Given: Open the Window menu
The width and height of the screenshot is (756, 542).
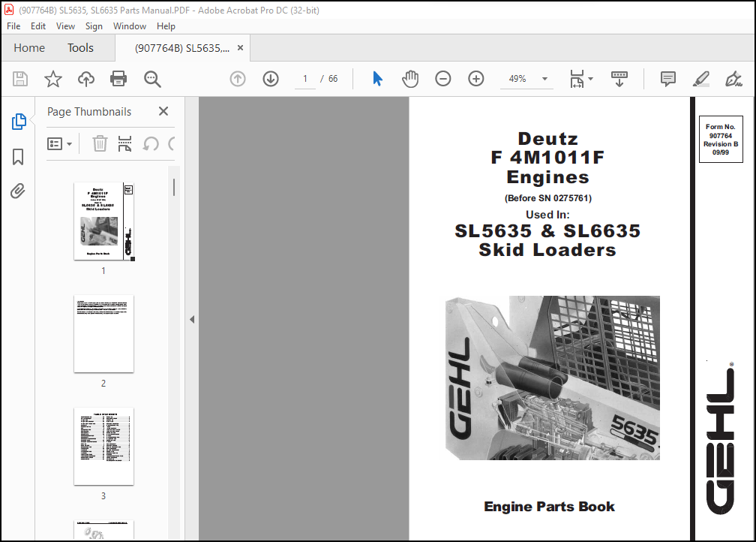Looking at the screenshot, I should click(130, 26).
